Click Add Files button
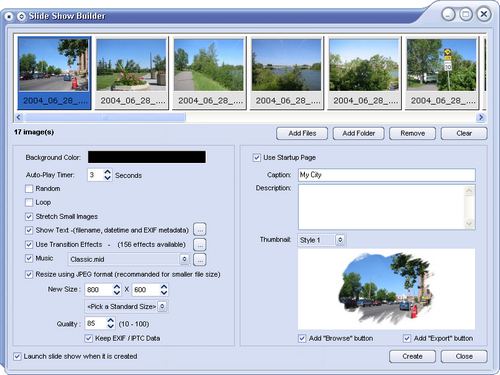This screenshot has width=500, height=375. click(x=302, y=133)
